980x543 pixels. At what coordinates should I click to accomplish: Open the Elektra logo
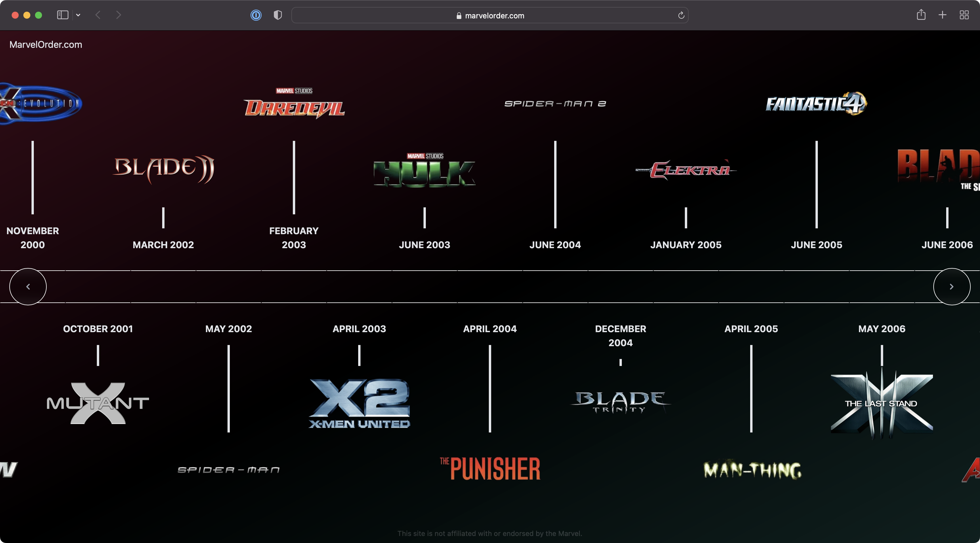click(x=686, y=170)
